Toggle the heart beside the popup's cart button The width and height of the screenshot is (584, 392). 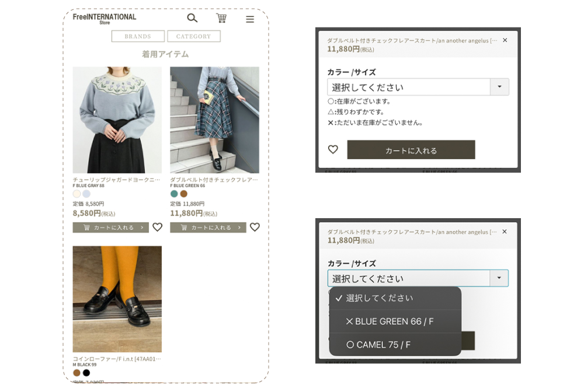(x=333, y=150)
